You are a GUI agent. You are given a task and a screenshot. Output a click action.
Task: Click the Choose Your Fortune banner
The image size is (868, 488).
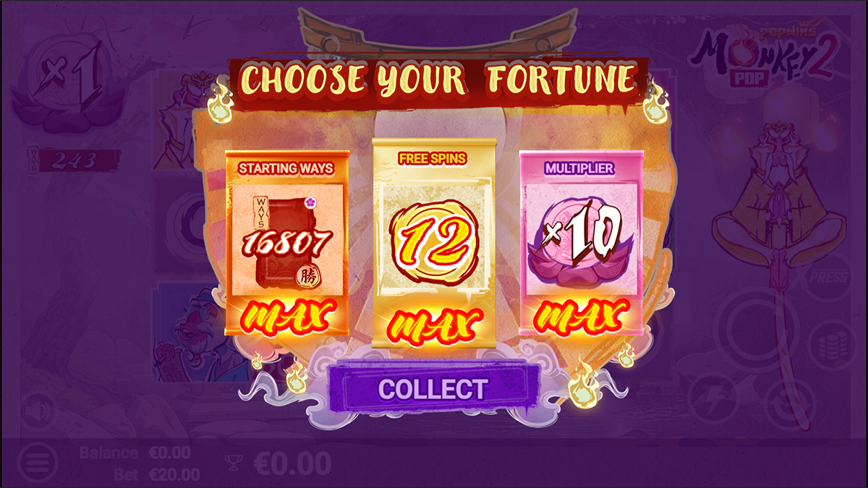[438, 80]
